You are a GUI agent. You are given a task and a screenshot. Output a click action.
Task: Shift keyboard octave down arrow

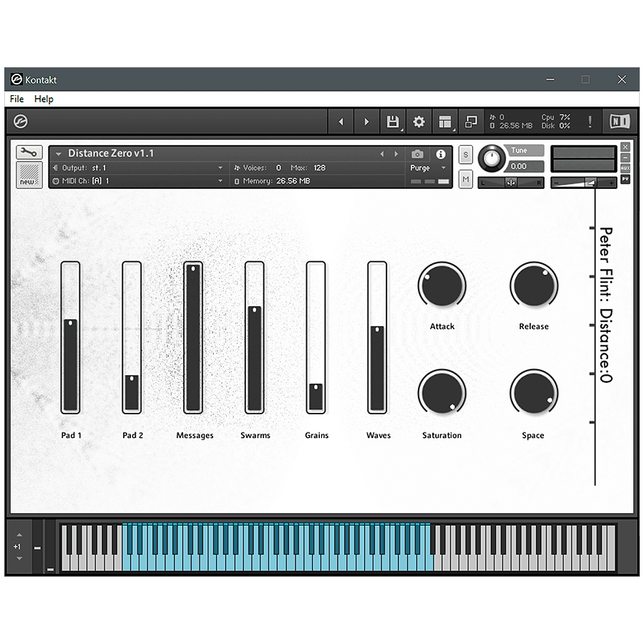tap(19, 559)
